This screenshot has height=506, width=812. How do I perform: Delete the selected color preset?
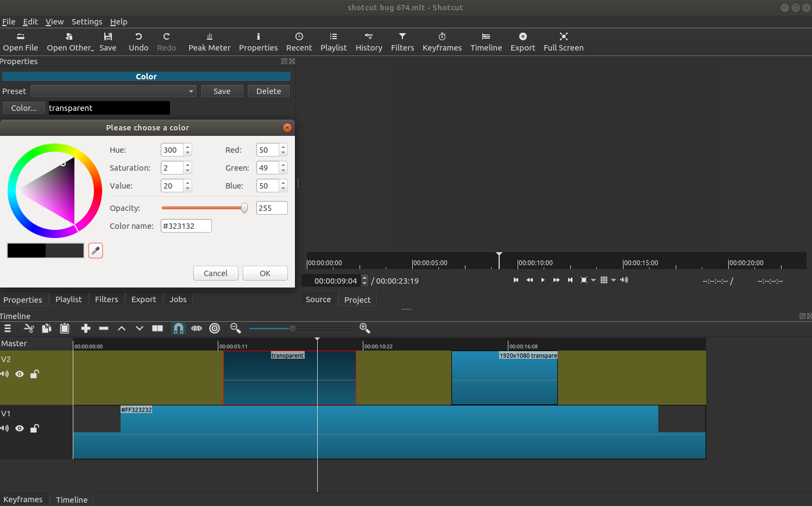268,91
